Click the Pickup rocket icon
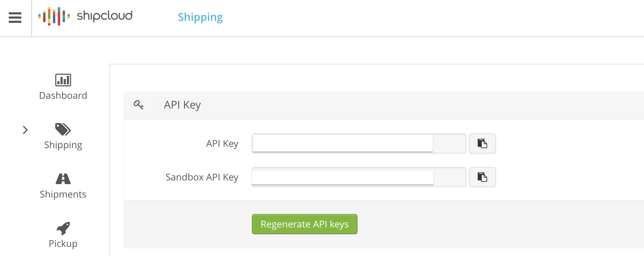Screen dimensions: 644x256 63,228
